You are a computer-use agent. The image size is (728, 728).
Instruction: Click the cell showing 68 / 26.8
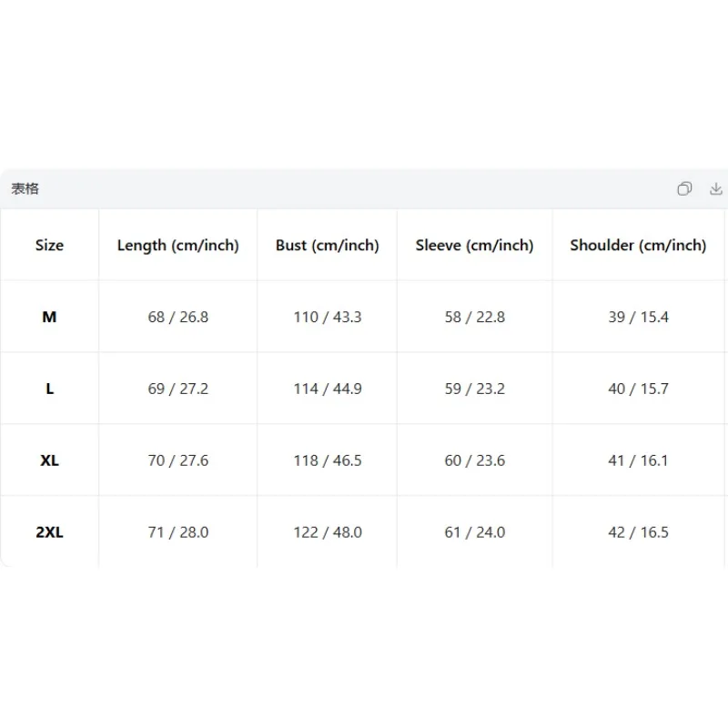tap(177, 317)
